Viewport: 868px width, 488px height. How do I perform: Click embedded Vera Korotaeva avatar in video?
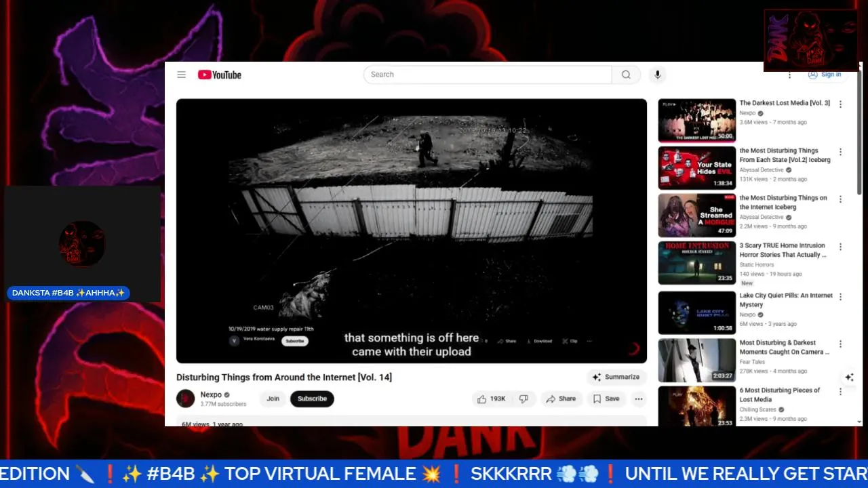[235, 341]
